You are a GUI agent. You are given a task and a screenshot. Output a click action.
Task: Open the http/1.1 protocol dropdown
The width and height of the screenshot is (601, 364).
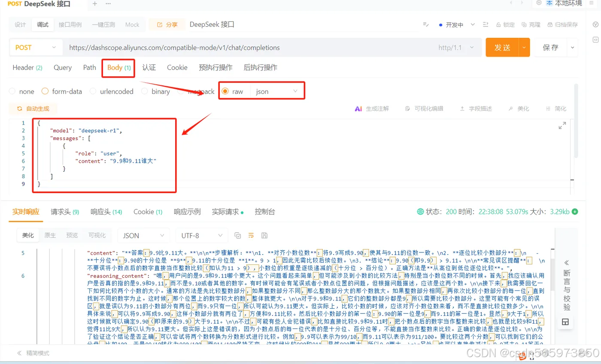tap(456, 48)
